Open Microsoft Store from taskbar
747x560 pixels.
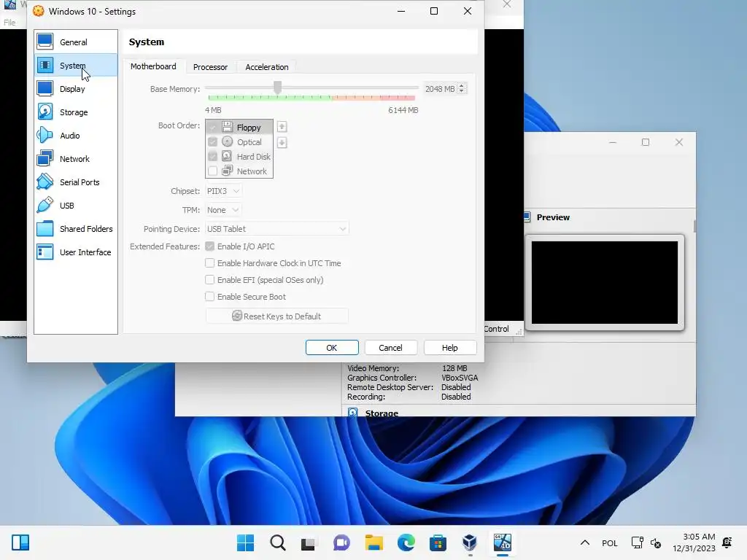438,542
